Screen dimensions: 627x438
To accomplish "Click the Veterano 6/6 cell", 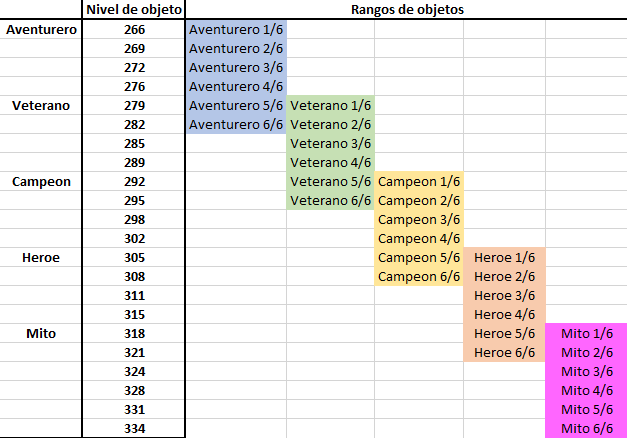I will (331, 201).
